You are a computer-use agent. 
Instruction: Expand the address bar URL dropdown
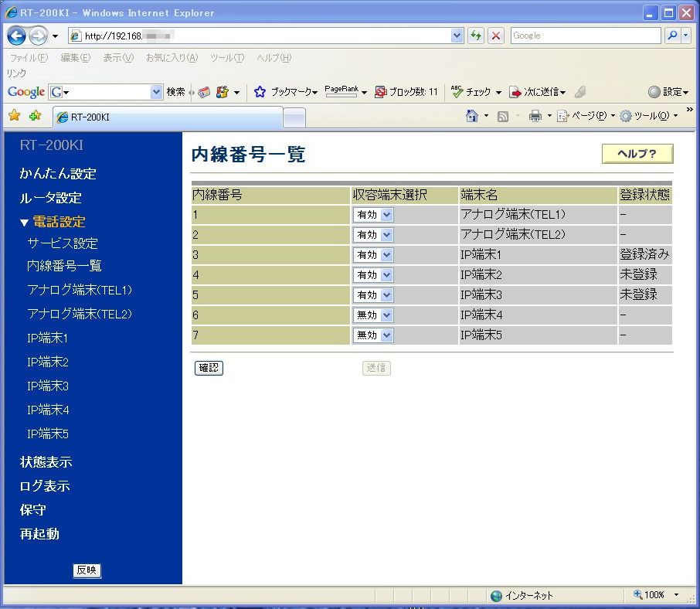tap(457, 36)
